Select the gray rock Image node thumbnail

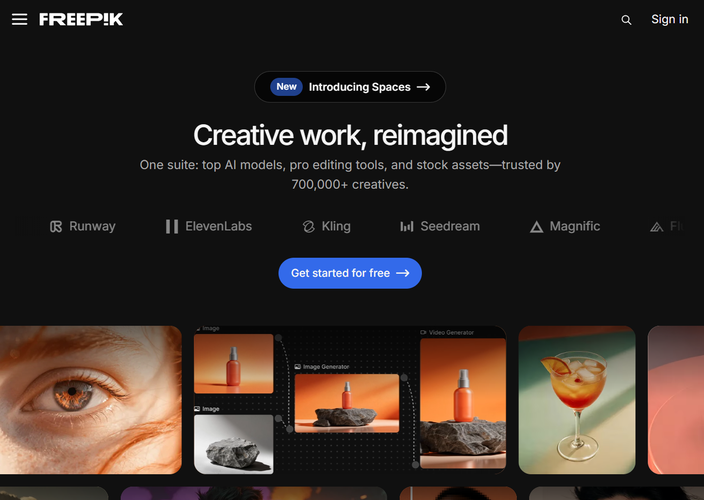pos(233,444)
